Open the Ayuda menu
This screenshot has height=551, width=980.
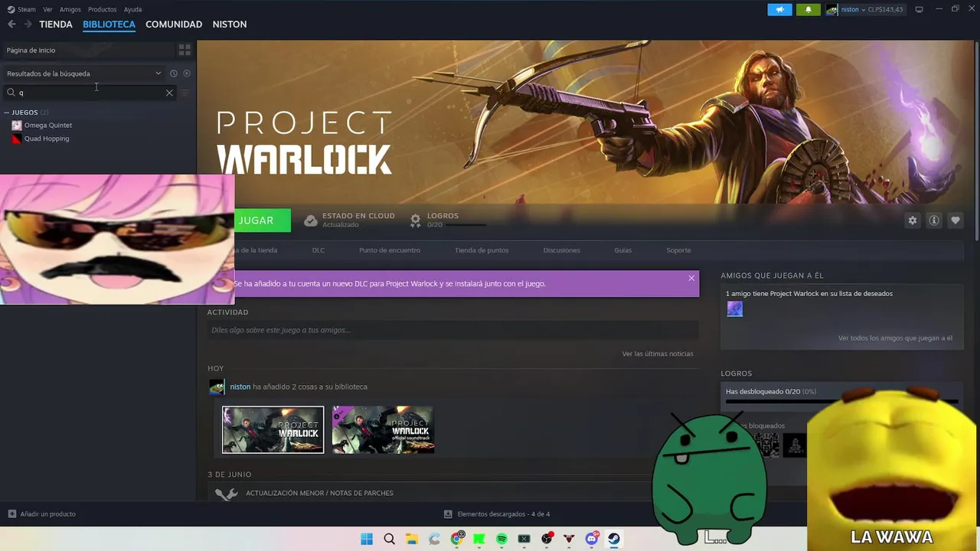[132, 9]
